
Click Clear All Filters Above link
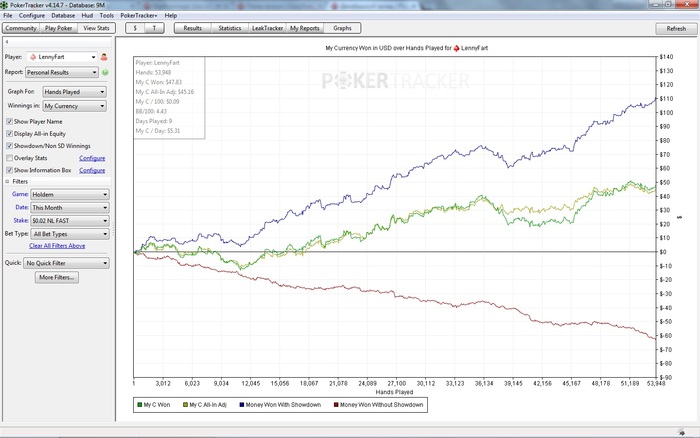(x=57, y=246)
